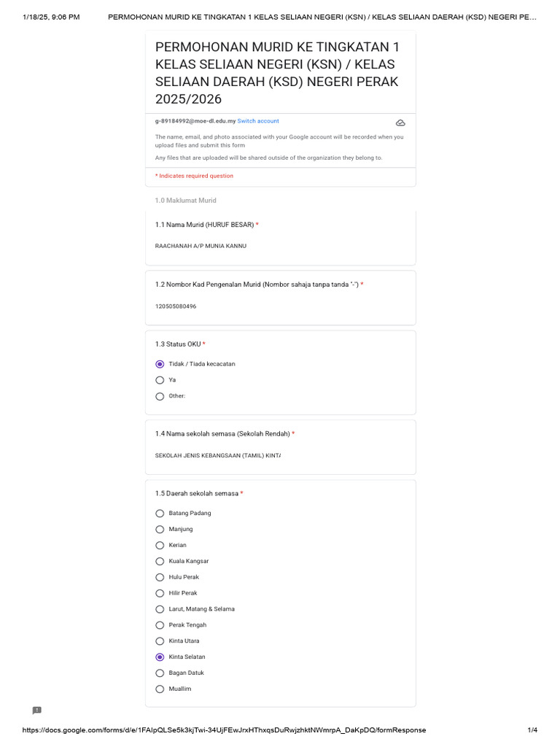Select Hulu Perak district

coord(160,577)
